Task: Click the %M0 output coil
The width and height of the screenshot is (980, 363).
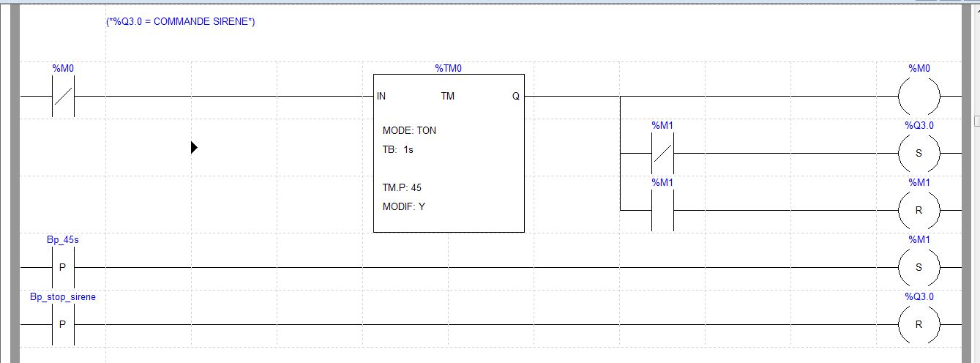Action: click(919, 96)
